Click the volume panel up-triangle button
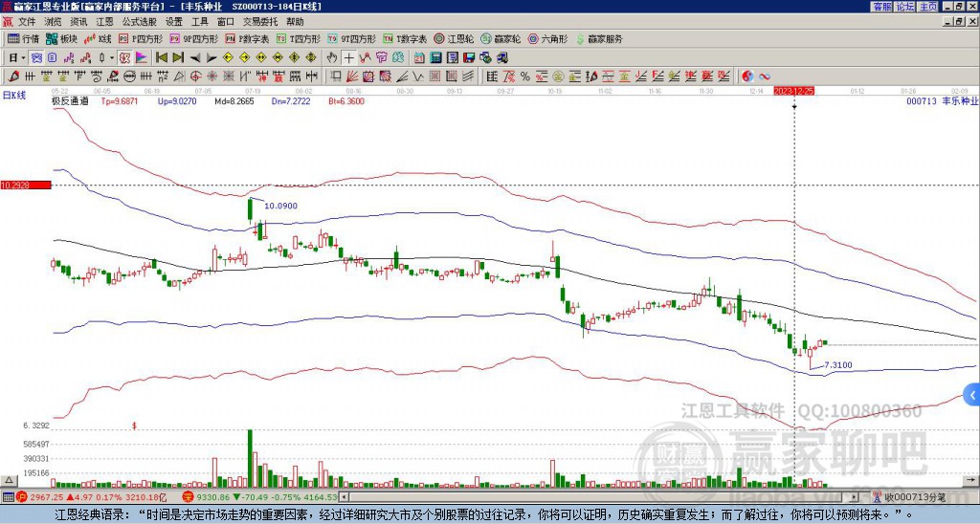Screen dimensions: 980x524 click(x=9, y=480)
